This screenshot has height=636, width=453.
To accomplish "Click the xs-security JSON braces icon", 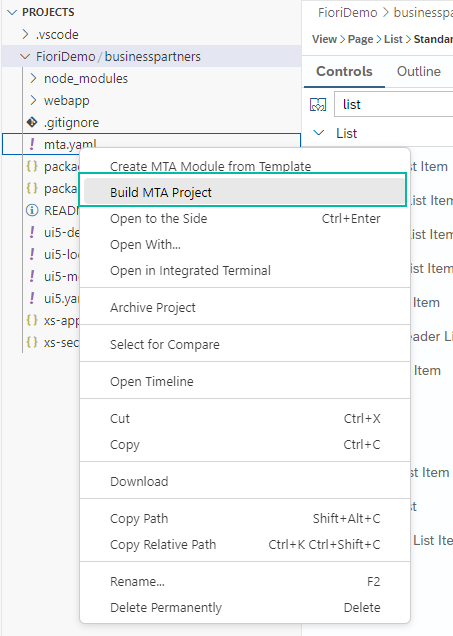I will [x=32, y=342].
